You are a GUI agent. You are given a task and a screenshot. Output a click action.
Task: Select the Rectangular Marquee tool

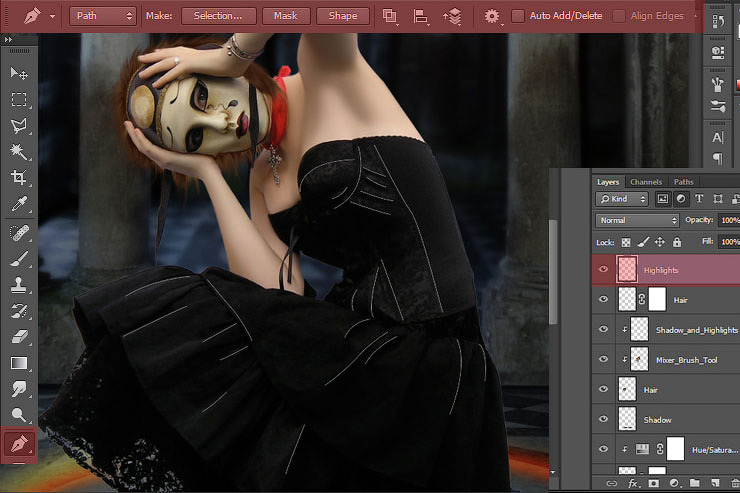point(18,100)
